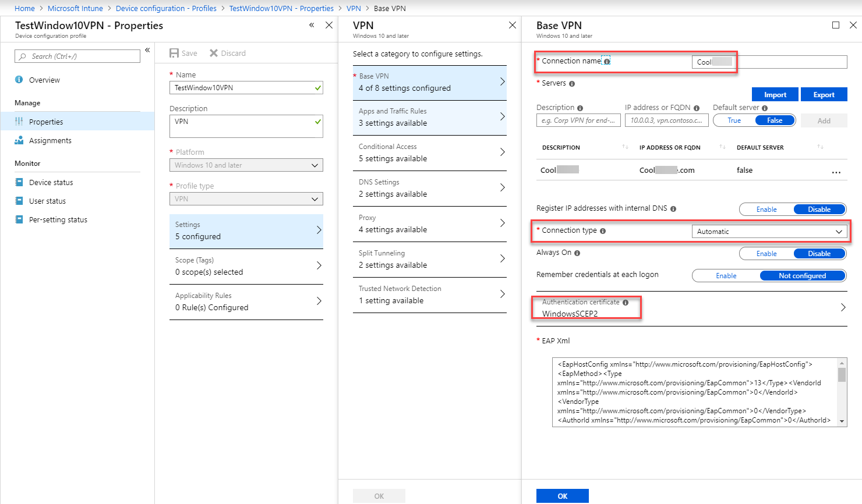Image resolution: width=862 pixels, height=504 pixels.
Task: Enable Always On
Action: click(766, 254)
